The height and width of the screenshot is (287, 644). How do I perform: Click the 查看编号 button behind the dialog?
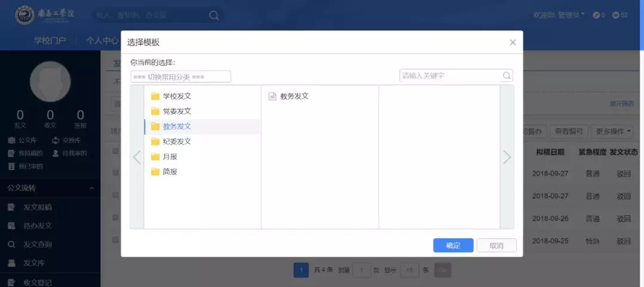coord(569,132)
